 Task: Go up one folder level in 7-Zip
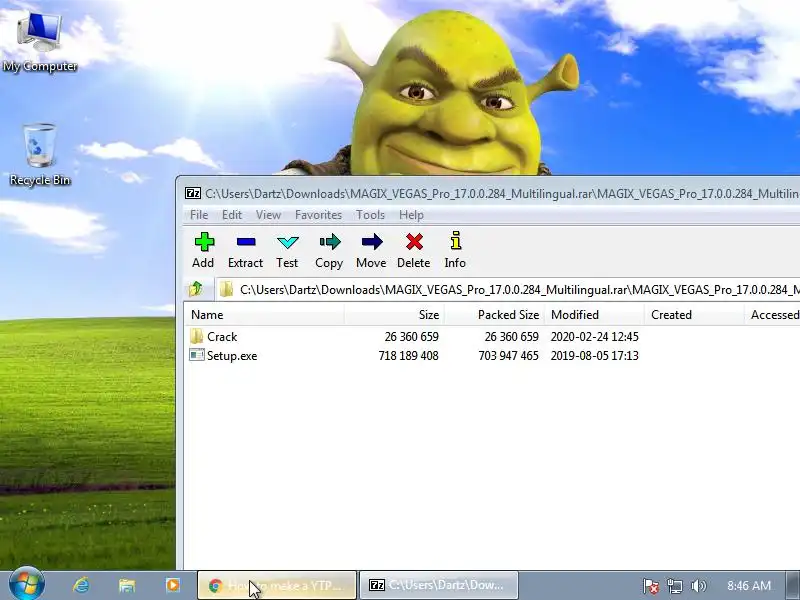pyautogui.click(x=196, y=289)
